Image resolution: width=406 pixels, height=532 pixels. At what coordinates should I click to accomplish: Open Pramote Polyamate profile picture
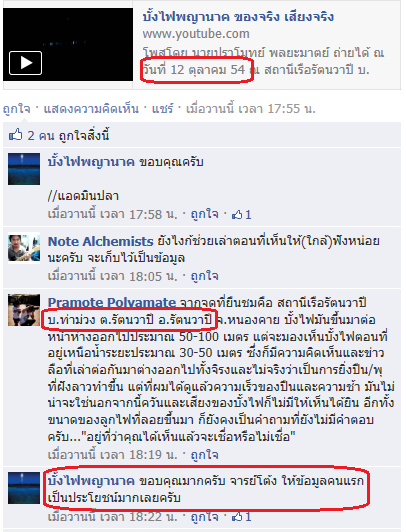[x=24, y=310]
